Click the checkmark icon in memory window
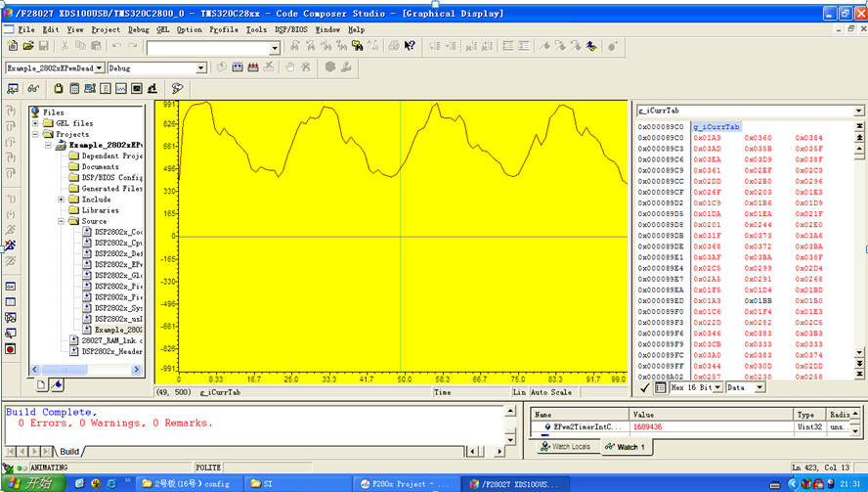 point(645,387)
